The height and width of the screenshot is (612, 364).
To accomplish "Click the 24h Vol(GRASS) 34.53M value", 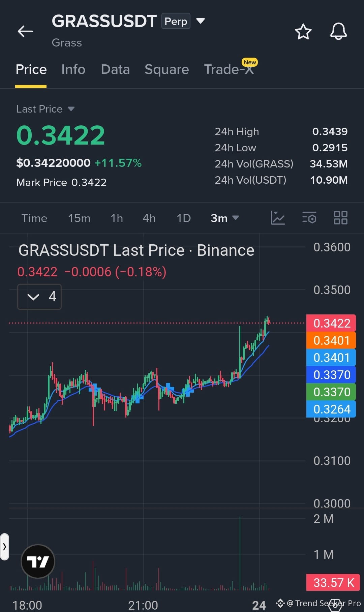I will (329, 164).
